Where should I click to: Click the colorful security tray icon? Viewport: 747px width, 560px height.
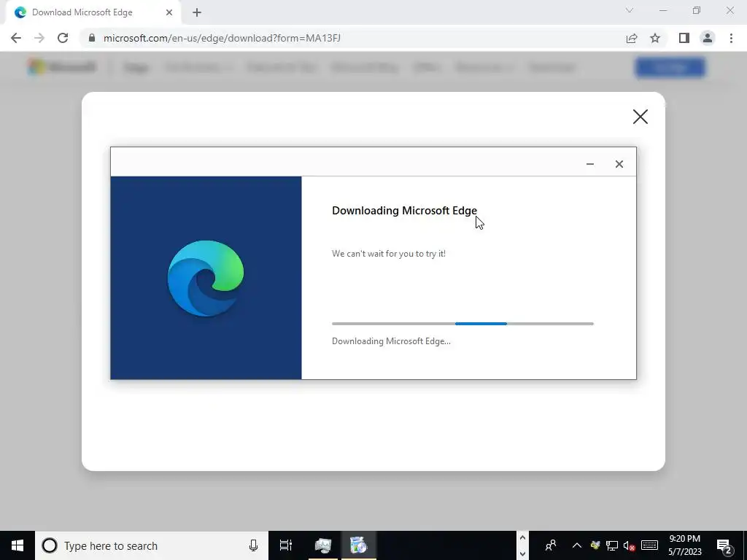pos(595,545)
